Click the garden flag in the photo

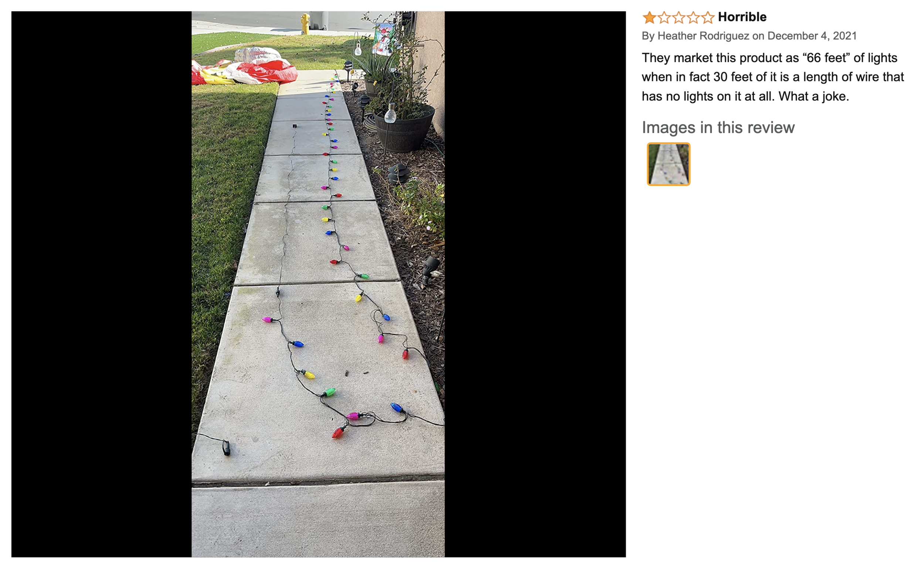(x=383, y=39)
